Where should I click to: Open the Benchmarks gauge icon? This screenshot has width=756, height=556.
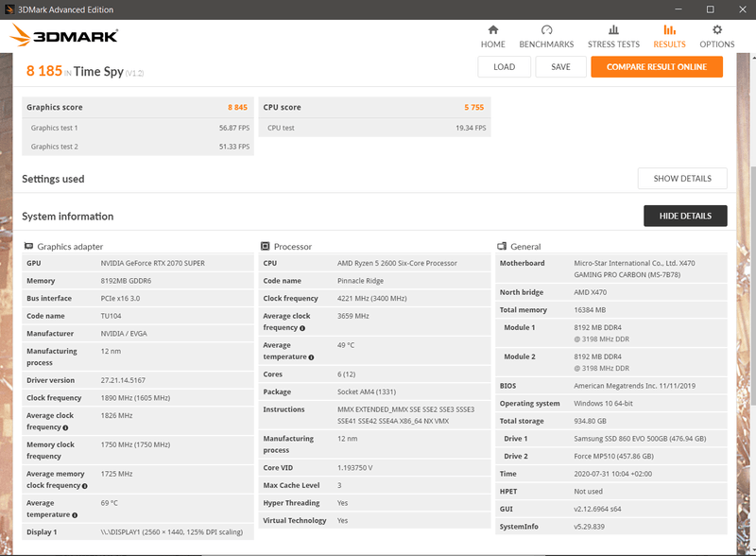(546, 30)
